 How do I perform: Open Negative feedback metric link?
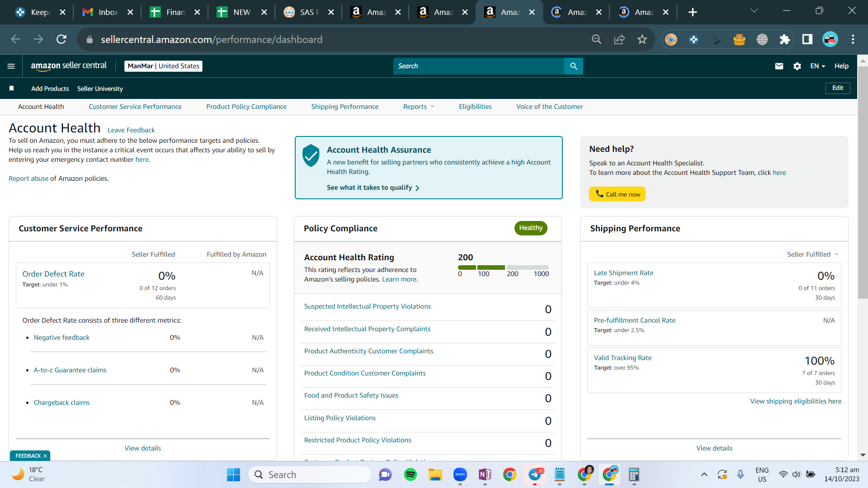[61, 338]
